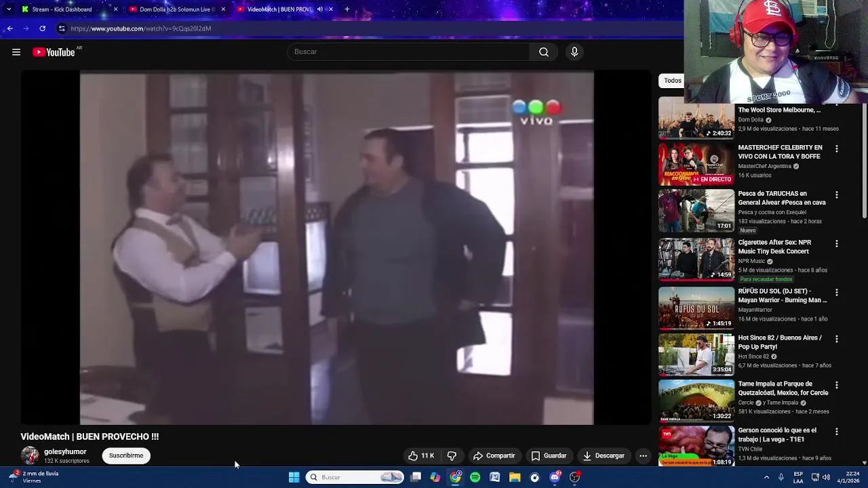Close the Dom Dolla tab

pos(222,9)
